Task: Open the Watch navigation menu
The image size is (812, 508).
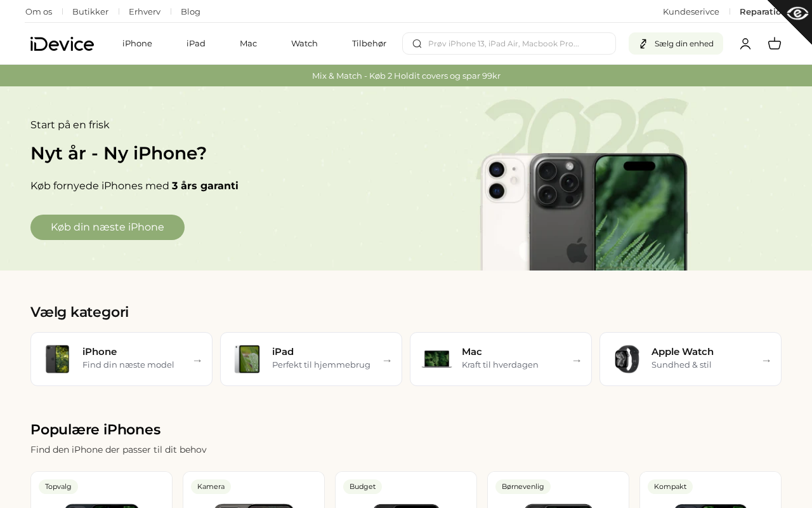Action: 304,44
